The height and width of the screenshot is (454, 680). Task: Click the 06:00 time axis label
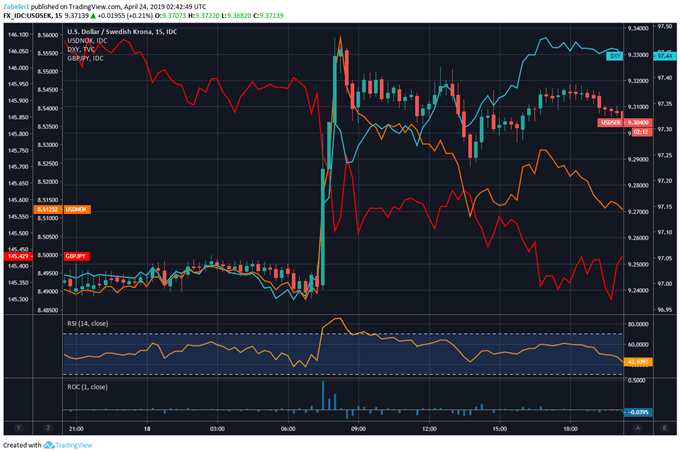(x=288, y=429)
